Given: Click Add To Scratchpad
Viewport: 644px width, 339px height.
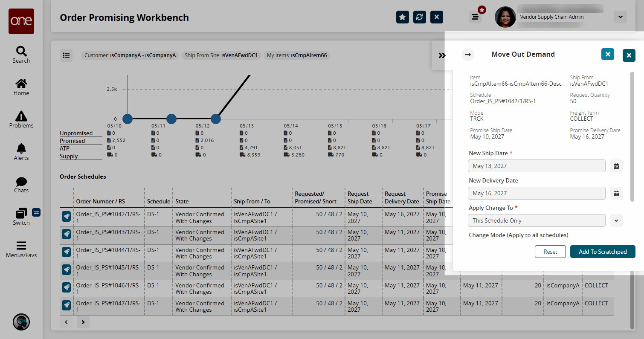Looking at the screenshot, I should tap(603, 252).
